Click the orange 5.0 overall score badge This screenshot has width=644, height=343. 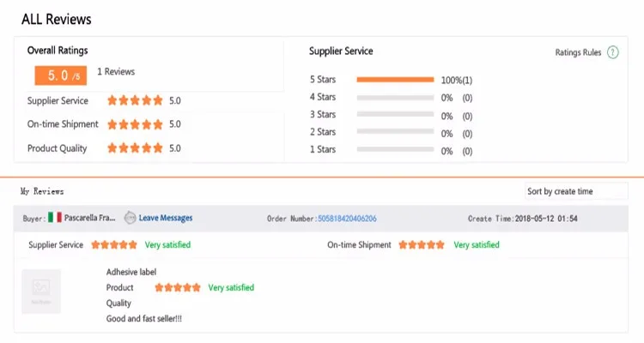point(61,75)
